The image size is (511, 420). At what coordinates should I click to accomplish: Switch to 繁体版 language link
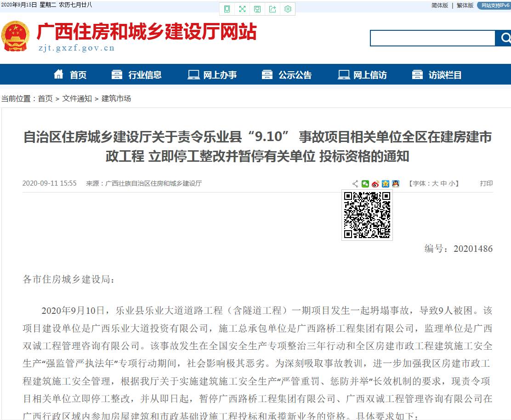(465, 6)
